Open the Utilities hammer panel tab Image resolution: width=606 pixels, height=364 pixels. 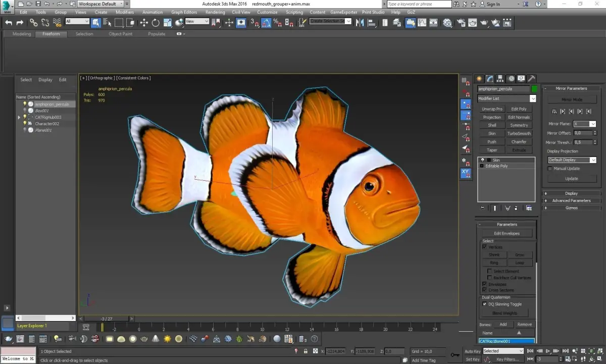pyautogui.click(x=532, y=79)
